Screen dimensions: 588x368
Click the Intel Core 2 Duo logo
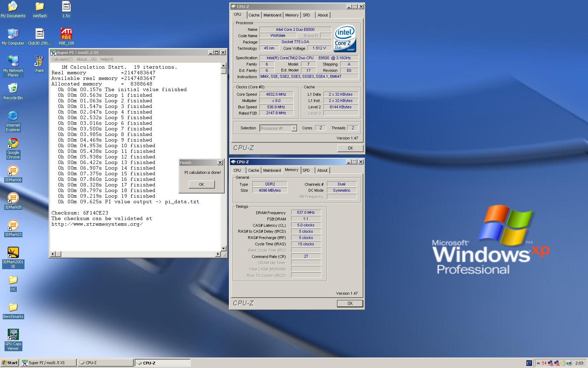click(x=345, y=38)
